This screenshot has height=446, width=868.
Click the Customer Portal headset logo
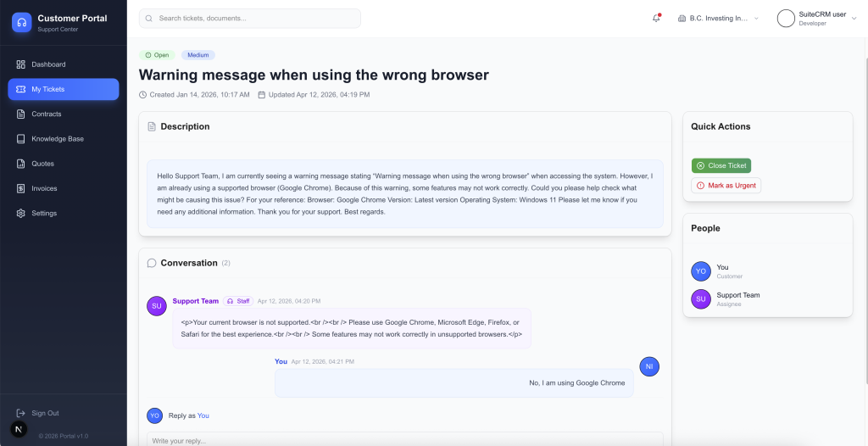21,22
